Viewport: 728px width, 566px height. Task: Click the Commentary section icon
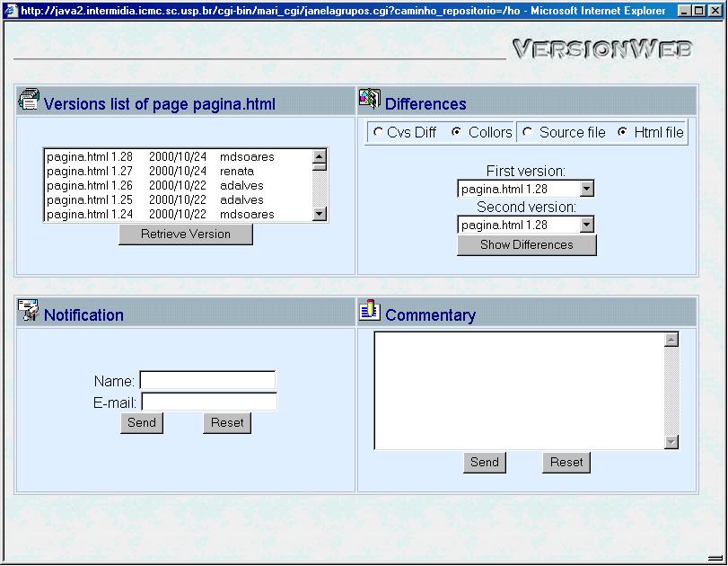(x=369, y=311)
